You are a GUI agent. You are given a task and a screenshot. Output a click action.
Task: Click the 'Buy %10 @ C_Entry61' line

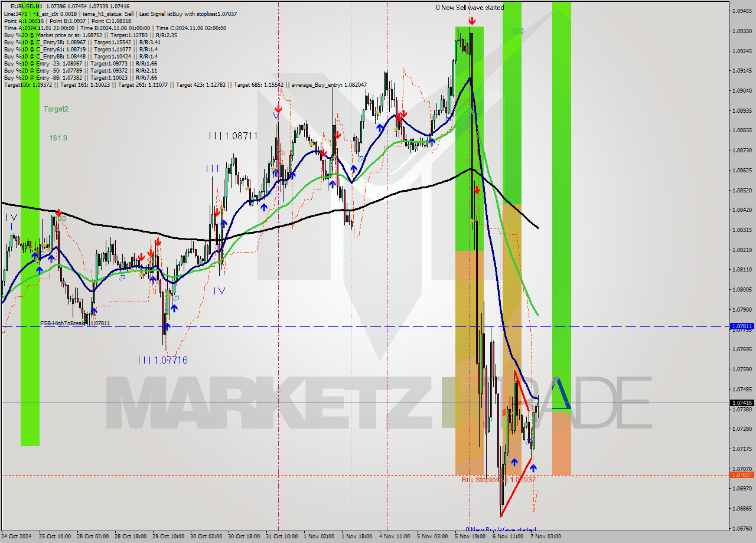click(80, 49)
